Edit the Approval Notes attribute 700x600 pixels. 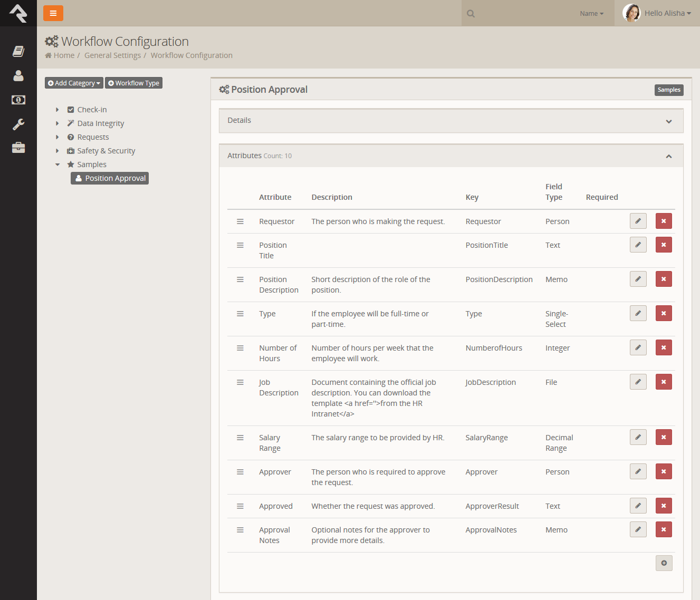click(638, 529)
